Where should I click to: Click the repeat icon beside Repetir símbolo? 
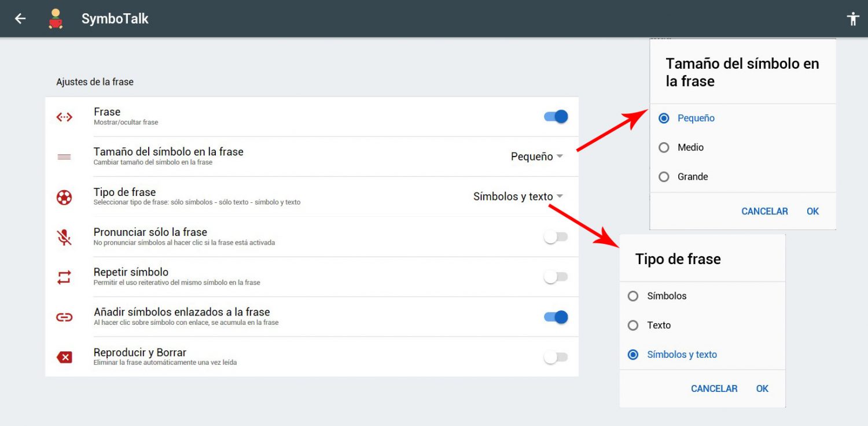click(64, 276)
